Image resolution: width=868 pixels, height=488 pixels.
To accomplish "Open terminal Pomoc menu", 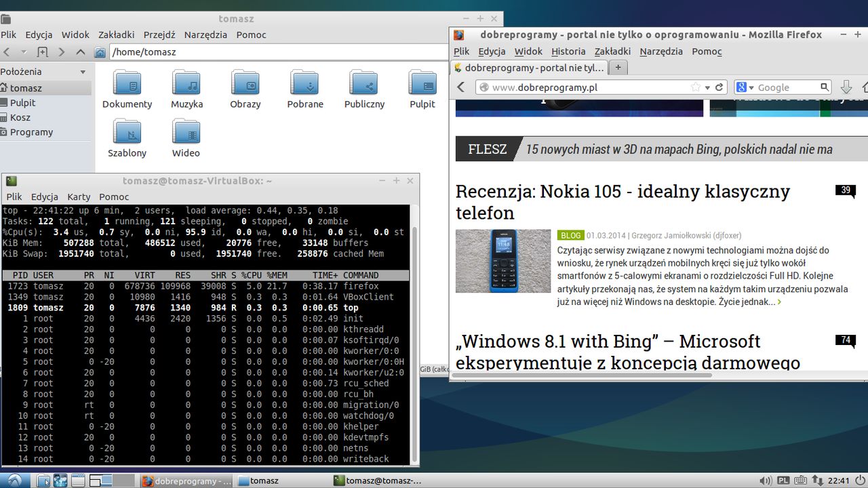I will (x=114, y=197).
